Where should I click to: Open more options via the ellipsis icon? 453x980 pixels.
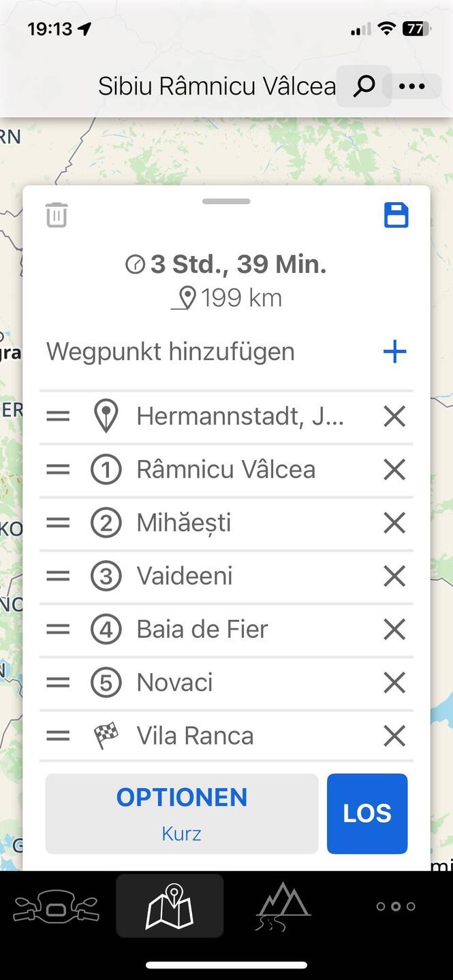click(x=413, y=86)
